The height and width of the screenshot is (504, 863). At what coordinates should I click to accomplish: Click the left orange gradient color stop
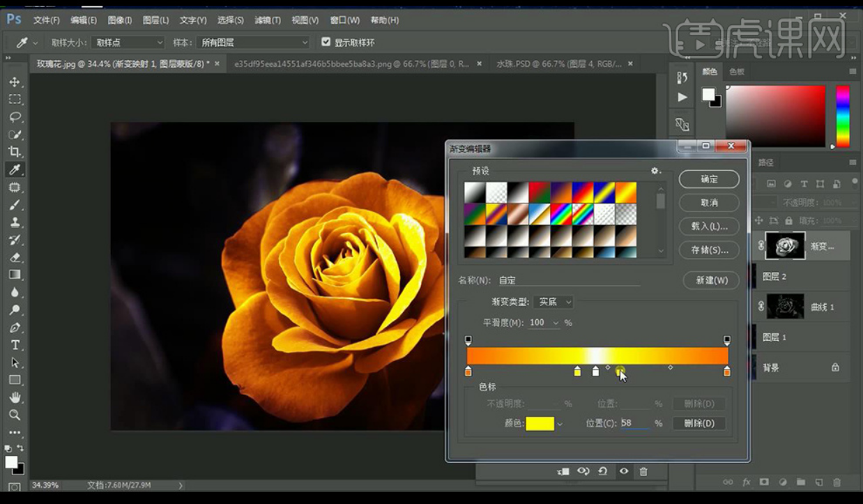coord(468,371)
